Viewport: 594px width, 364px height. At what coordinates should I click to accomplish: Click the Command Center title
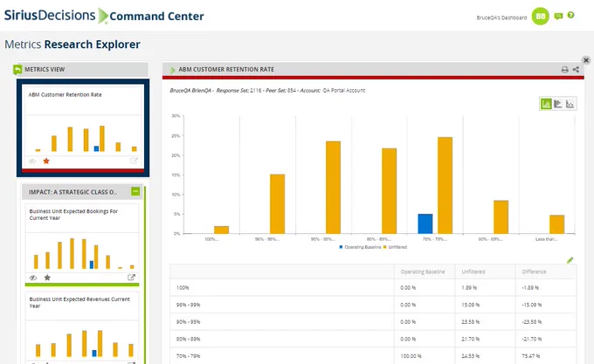coord(156,17)
